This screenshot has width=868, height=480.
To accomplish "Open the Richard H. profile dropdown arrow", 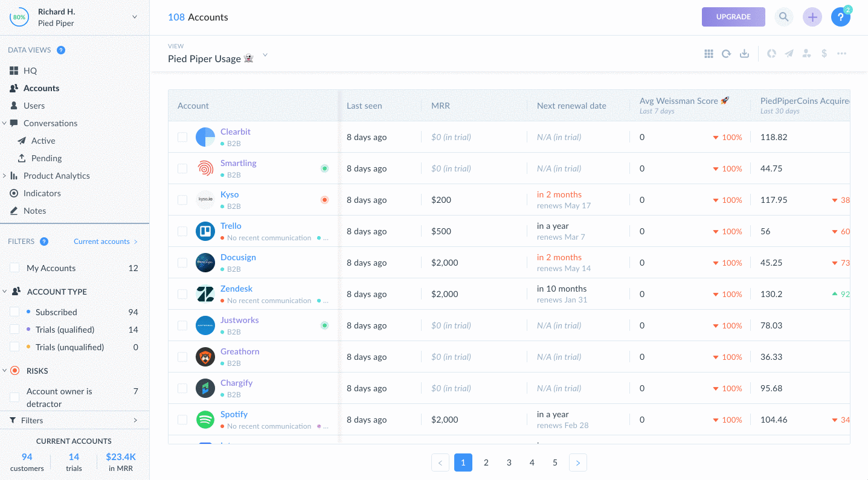I will [135, 17].
